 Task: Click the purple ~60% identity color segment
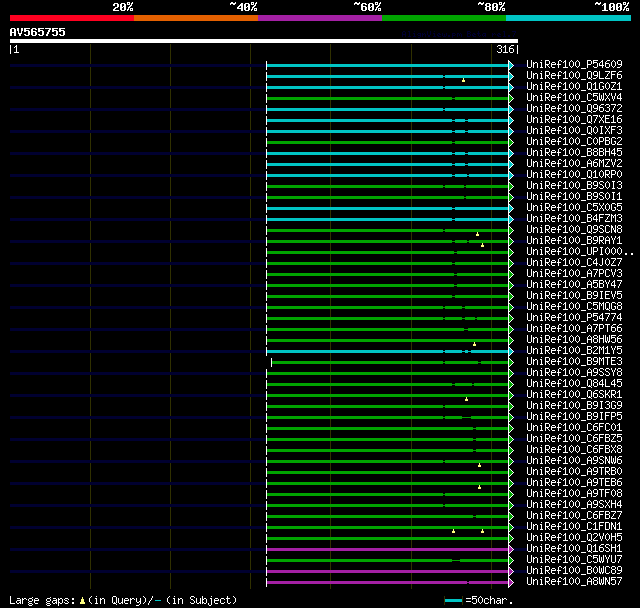[319, 18]
